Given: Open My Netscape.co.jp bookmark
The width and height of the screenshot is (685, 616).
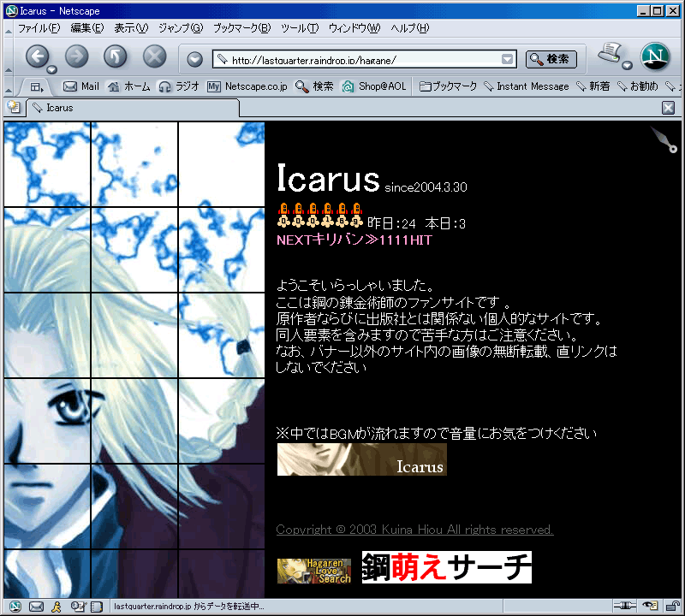Looking at the screenshot, I should [247, 86].
